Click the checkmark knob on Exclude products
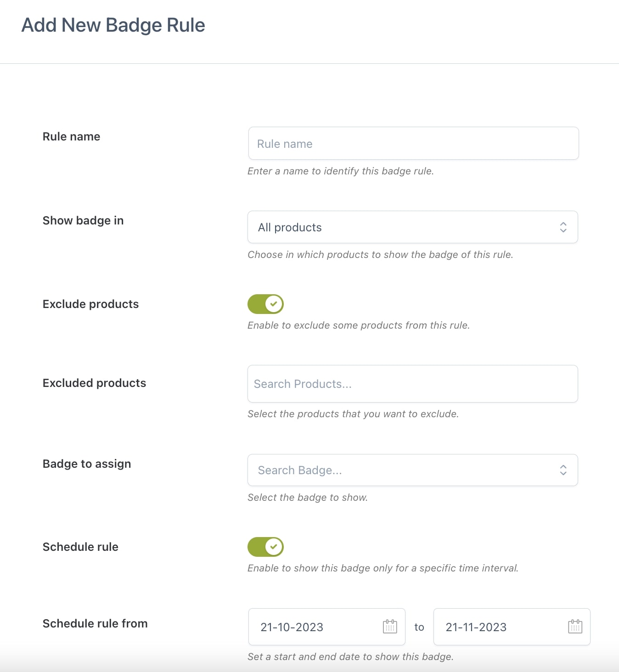The height and width of the screenshot is (672, 619). click(274, 304)
